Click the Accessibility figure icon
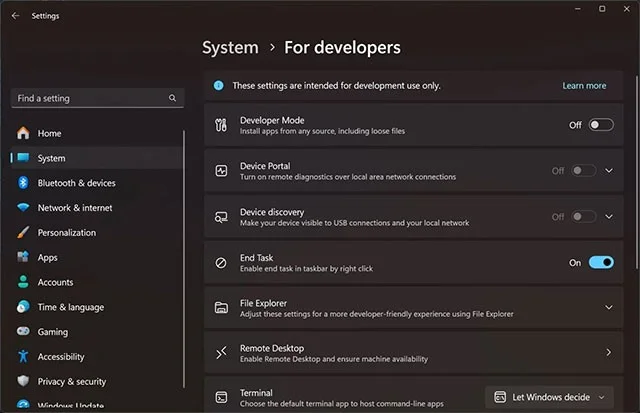This screenshot has height=413, width=640. click(x=23, y=356)
